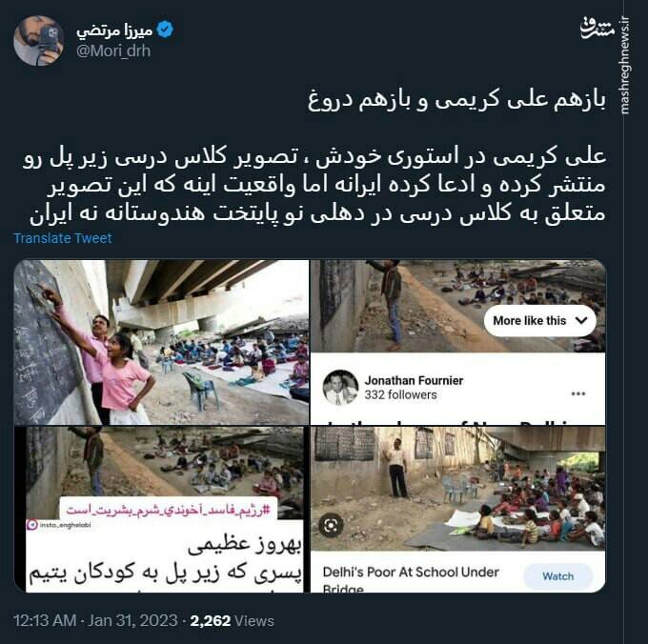Viewport: 648px width, 644px height.
Task: Click the Mashregh news logo watermark
Action: pos(597,29)
